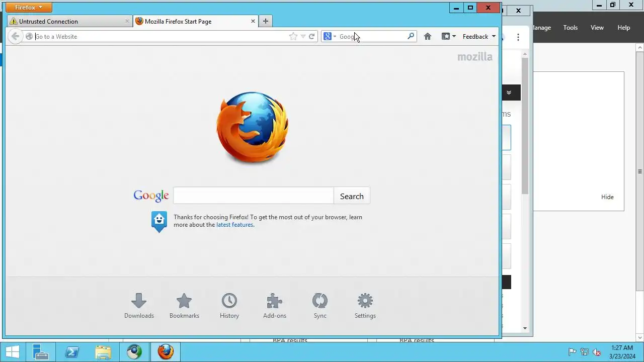Click the network tray icon
Screen dimensions: 644x362
(x=585, y=352)
